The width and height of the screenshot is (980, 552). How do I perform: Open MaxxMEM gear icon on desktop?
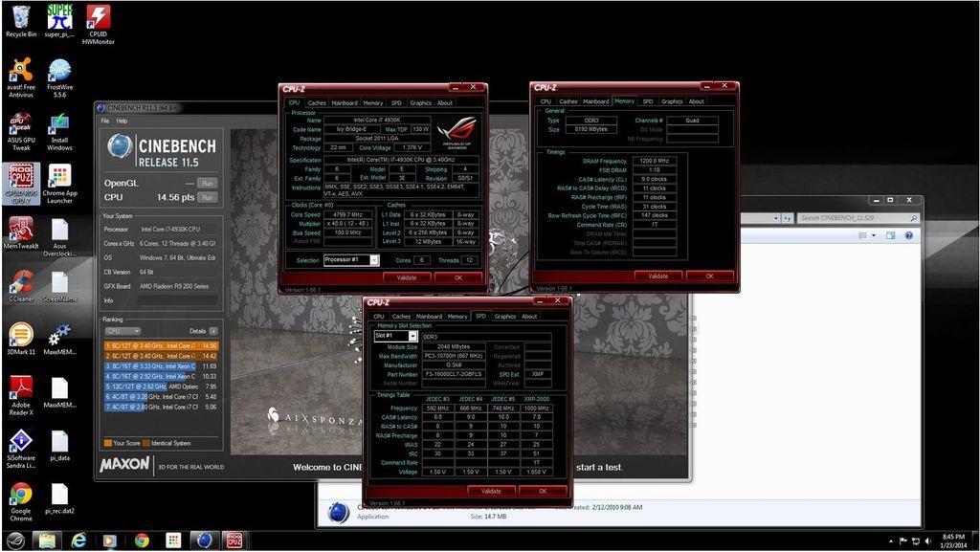59,339
